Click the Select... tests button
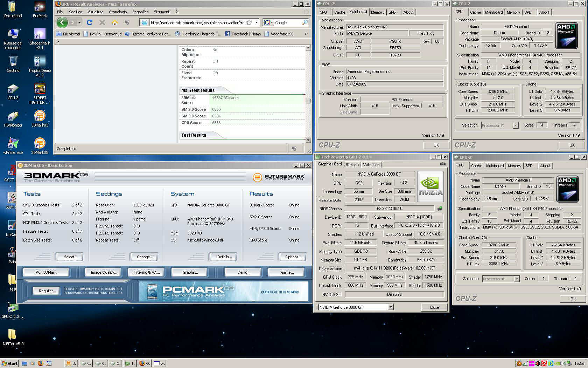 coord(71,257)
